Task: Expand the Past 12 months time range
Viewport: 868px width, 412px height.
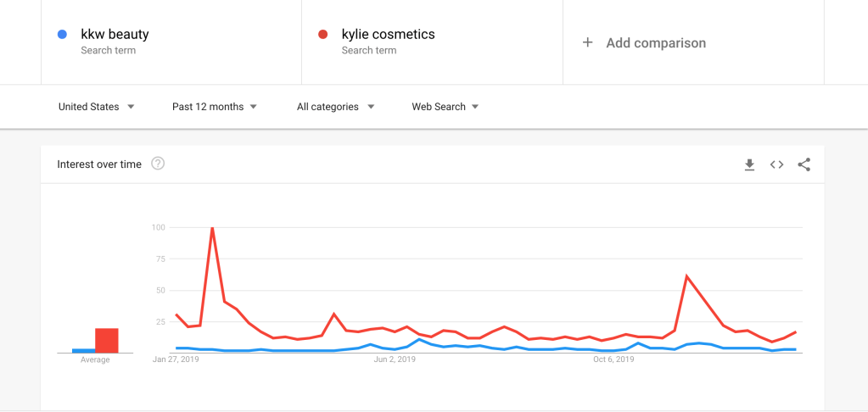Action: (215, 107)
